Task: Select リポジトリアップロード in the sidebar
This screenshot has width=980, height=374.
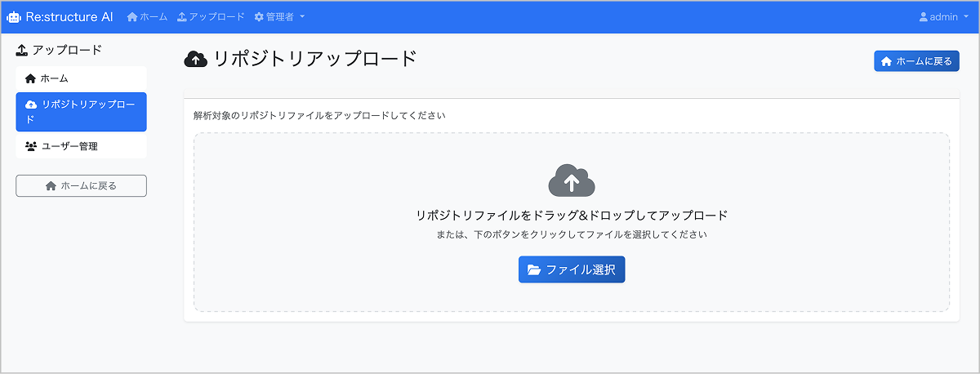Action: [81, 112]
